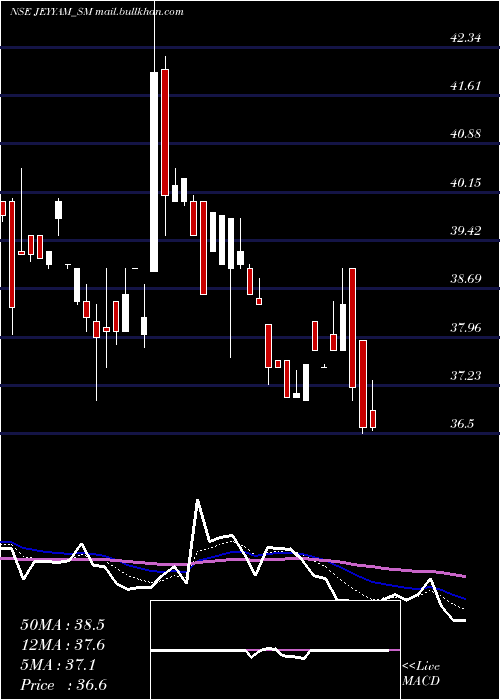Click the '50MA : 38.5' indicator text
Screen dimensions: 500x700
coord(62,625)
